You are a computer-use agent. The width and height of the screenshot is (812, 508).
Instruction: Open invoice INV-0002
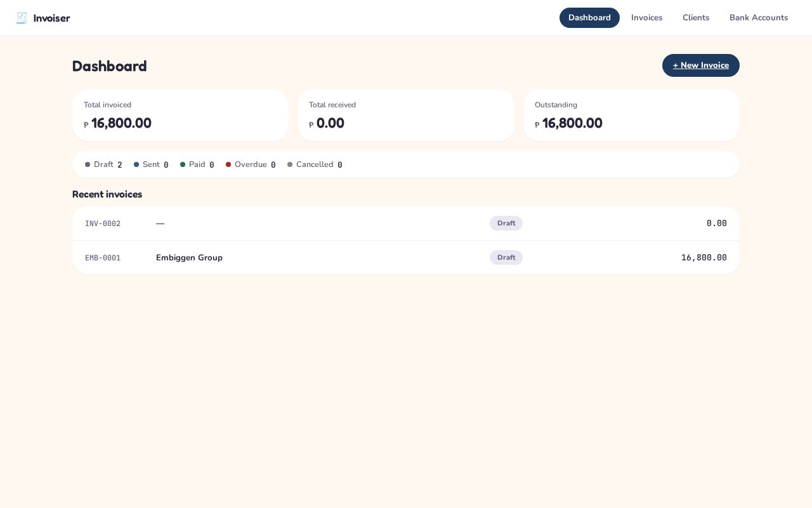pyautogui.click(x=406, y=224)
